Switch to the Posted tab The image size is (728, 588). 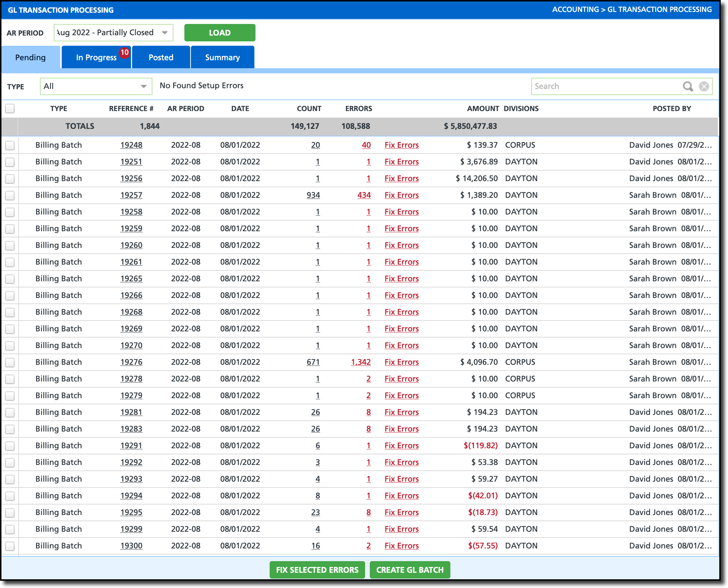(x=161, y=57)
